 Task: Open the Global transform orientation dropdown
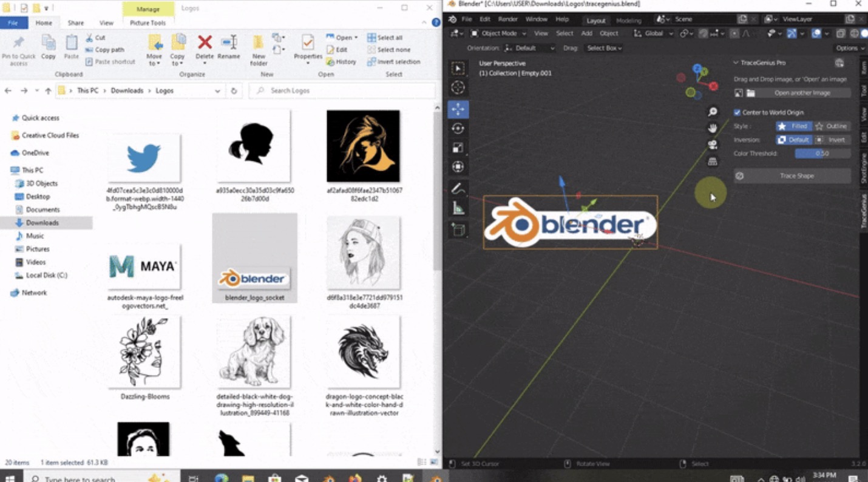pos(653,33)
